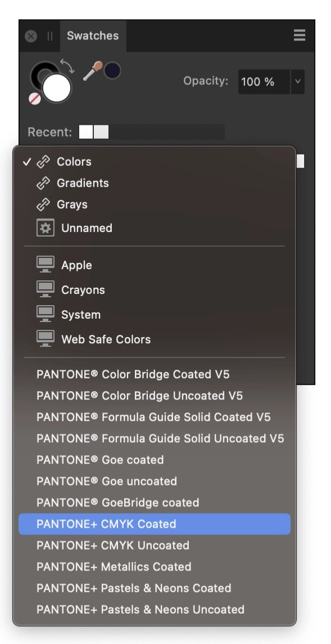Select the Grays palette category
Viewport: 331px width, 644px height.
point(72,205)
